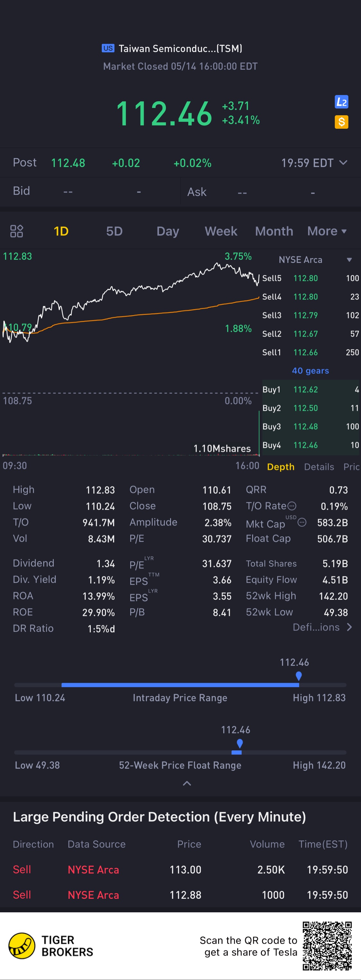
Task: Tap the intraday price range marker
Action: [299, 676]
